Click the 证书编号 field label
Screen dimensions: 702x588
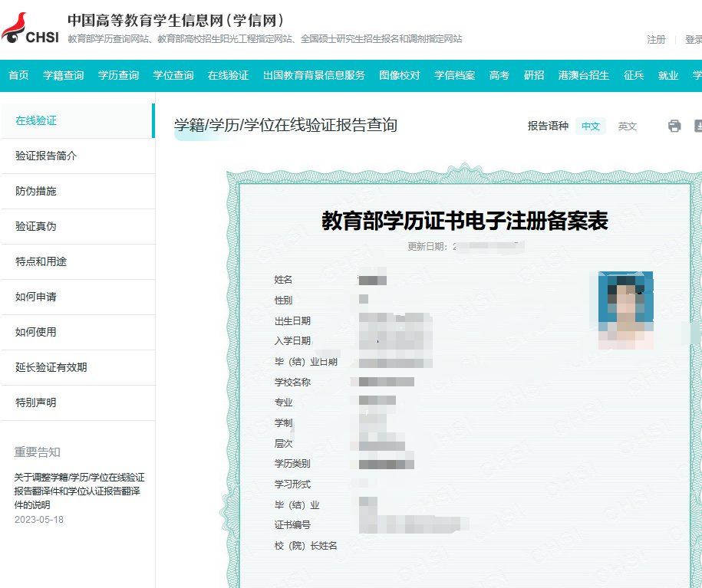pyautogui.click(x=292, y=525)
